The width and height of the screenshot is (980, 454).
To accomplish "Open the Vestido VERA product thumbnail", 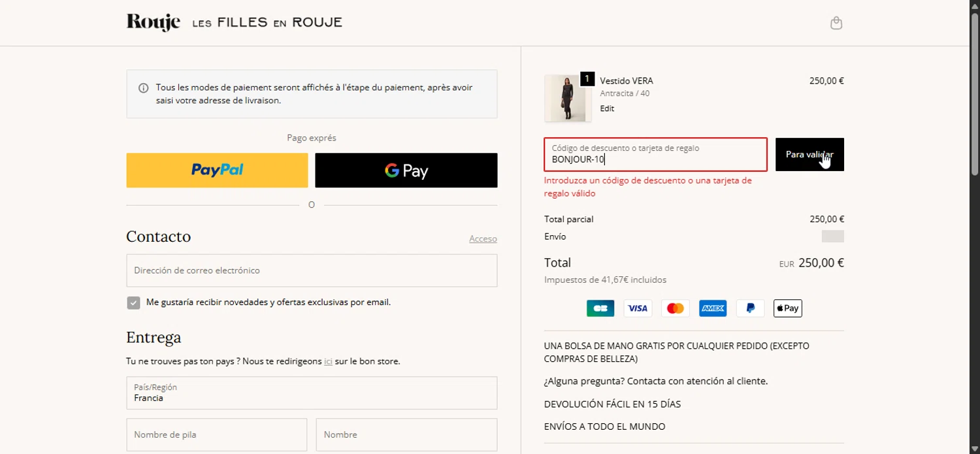I will tap(568, 98).
